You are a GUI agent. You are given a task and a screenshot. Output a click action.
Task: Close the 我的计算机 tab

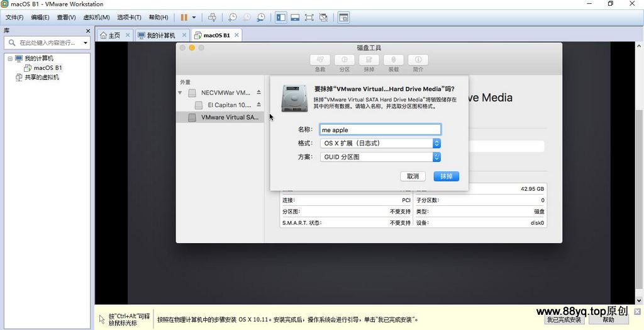point(184,35)
